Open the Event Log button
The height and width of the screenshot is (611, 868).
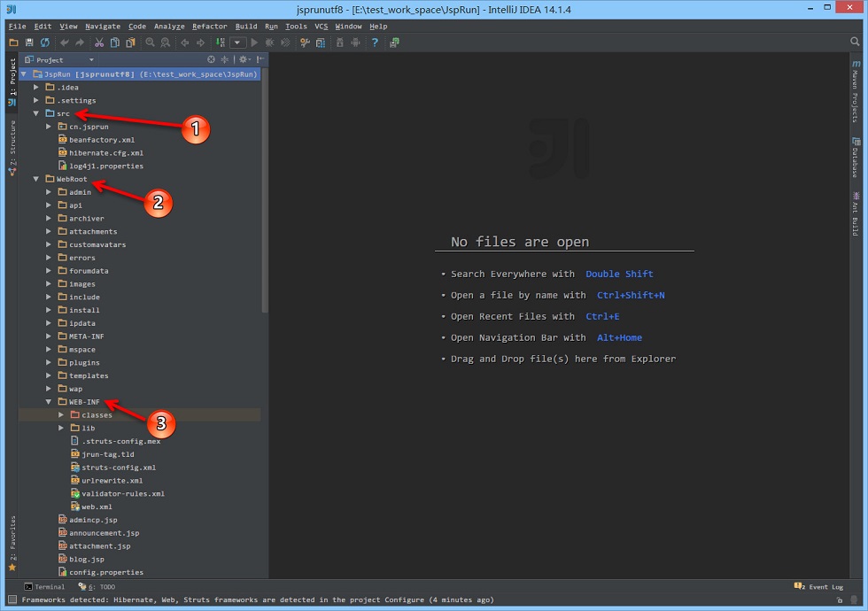pyautogui.click(x=818, y=586)
